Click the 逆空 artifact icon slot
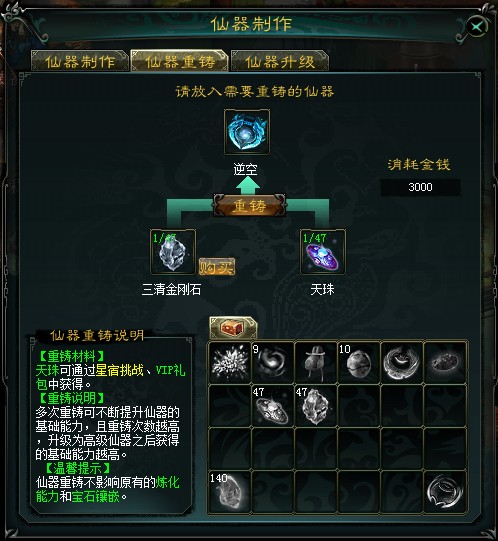Image resolution: width=498 pixels, height=541 pixels. click(x=247, y=132)
